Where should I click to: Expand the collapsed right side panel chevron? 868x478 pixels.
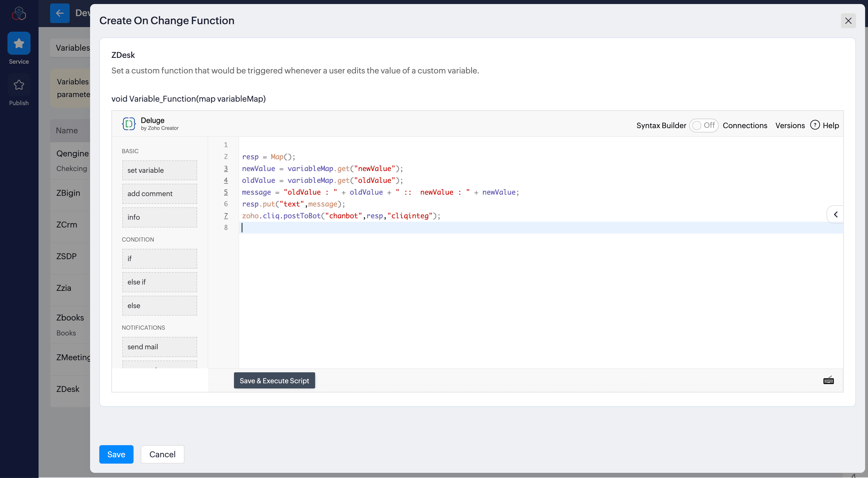(x=836, y=215)
